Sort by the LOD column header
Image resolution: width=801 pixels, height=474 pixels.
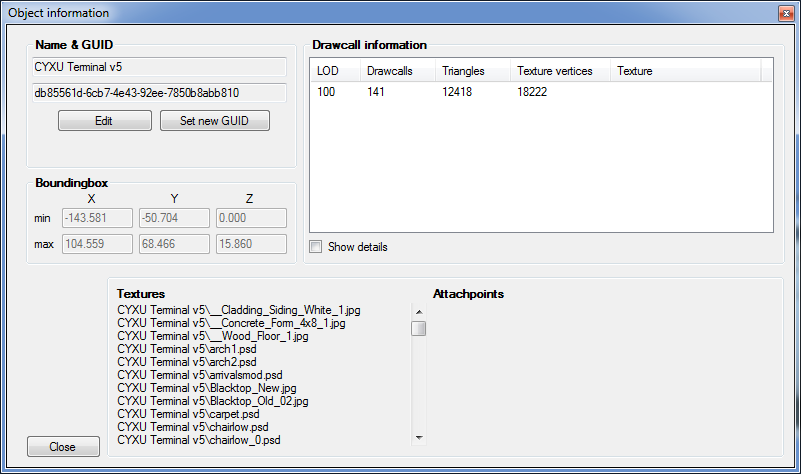coord(335,71)
